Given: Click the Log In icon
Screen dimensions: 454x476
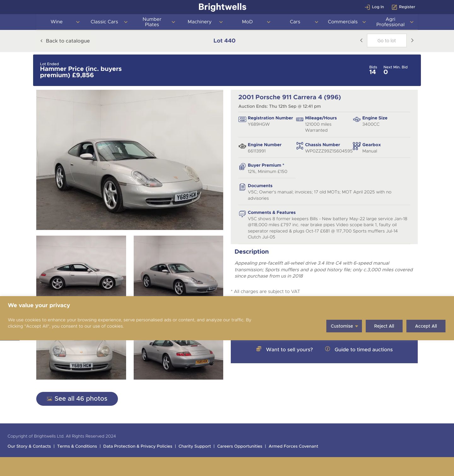Looking at the screenshot, I should pyautogui.click(x=367, y=7).
